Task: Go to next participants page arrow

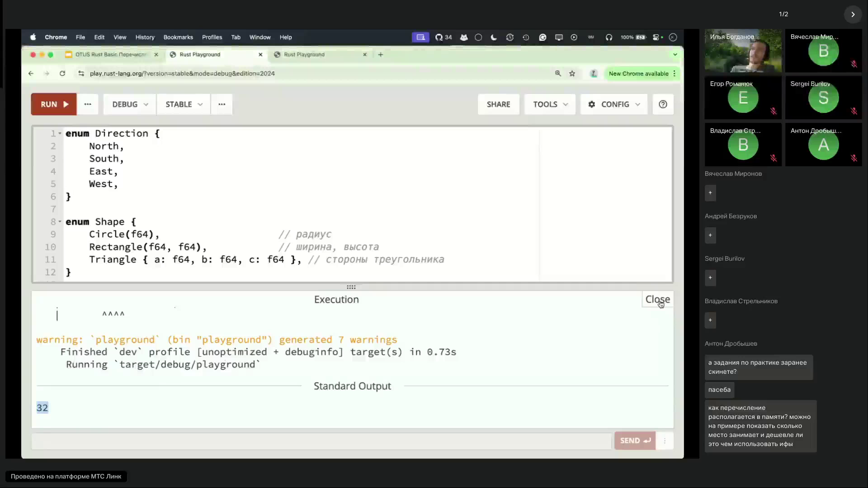Action: click(853, 14)
